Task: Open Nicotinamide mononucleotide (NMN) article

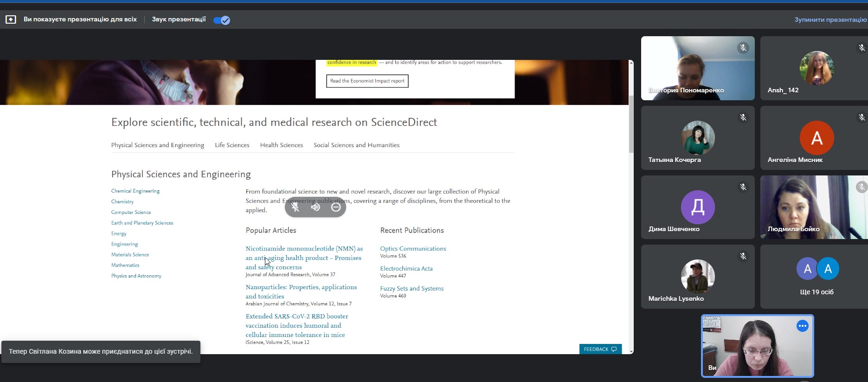Action: coord(304,258)
